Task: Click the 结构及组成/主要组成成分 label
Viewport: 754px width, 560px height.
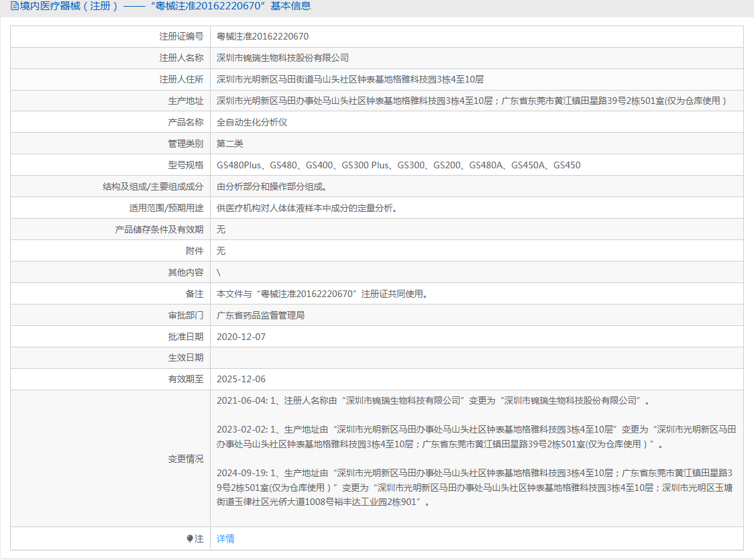Action: pos(153,187)
